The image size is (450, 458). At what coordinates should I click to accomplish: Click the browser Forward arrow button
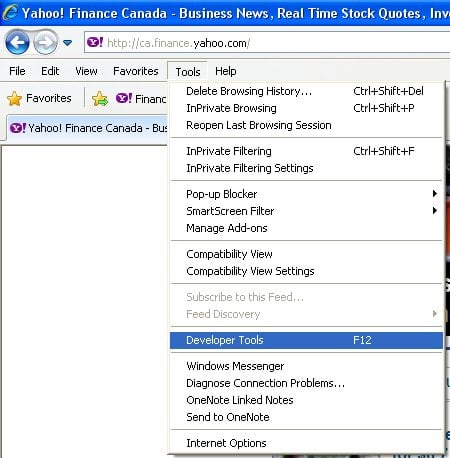click(x=46, y=42)
